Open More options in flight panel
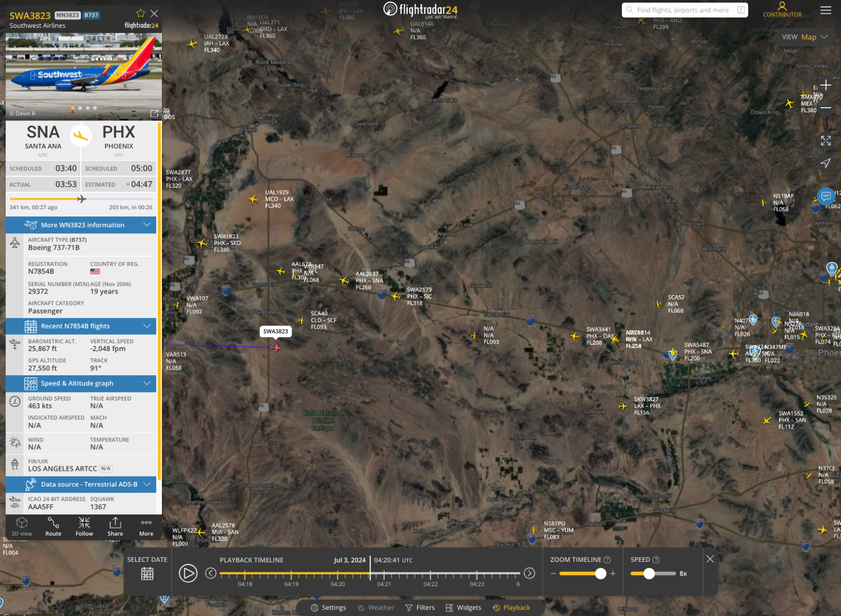This screenshot has width=841, height=616. click(146, 527)
